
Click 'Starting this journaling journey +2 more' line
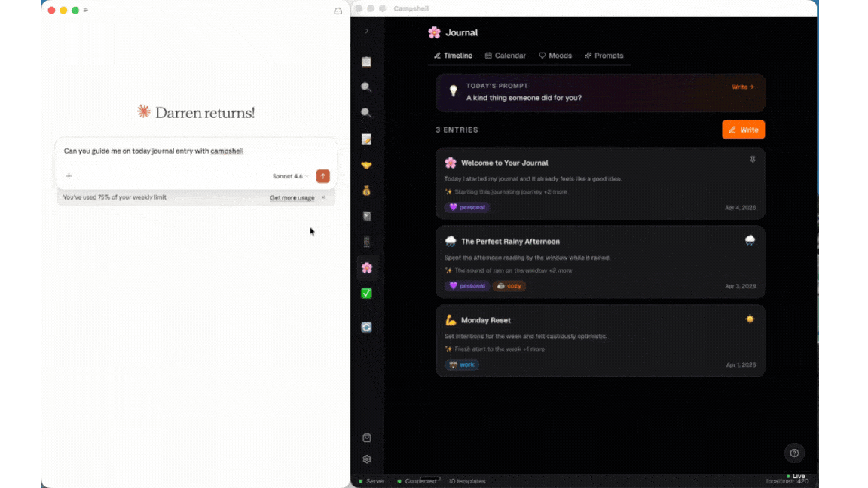506,192
